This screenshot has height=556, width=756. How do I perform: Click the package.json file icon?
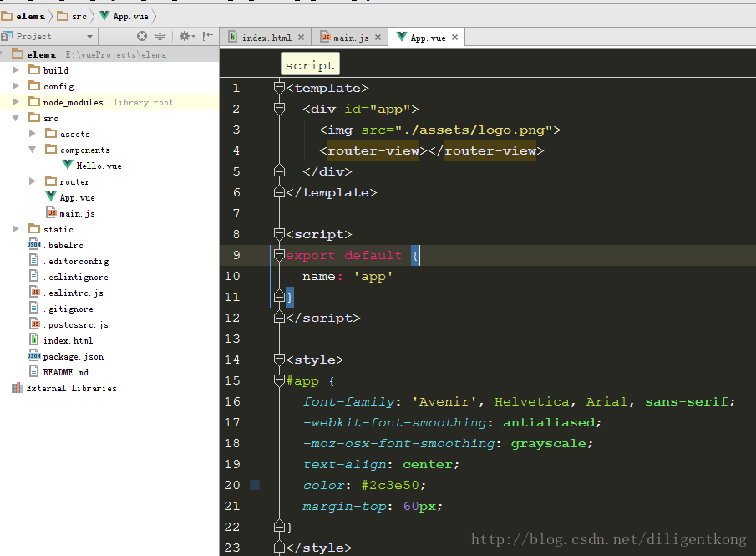coord(34,356)
